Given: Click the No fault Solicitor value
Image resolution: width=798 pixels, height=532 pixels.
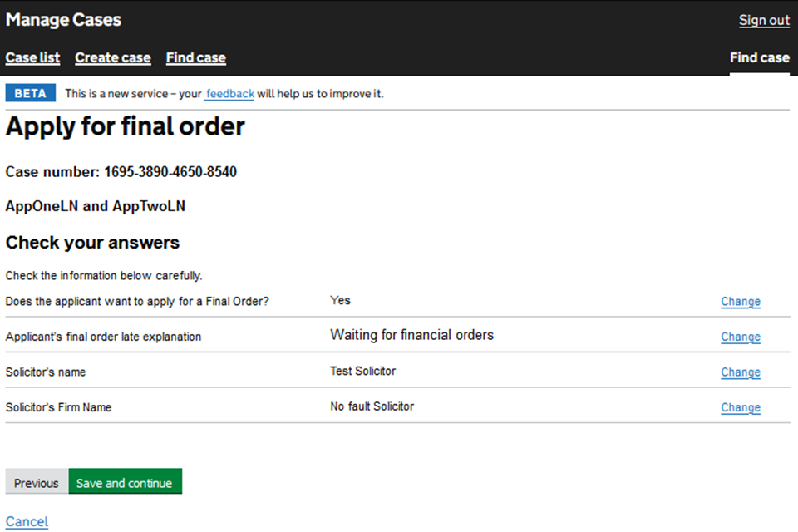Looking at the screenshot, I should (x=372, y=406).
